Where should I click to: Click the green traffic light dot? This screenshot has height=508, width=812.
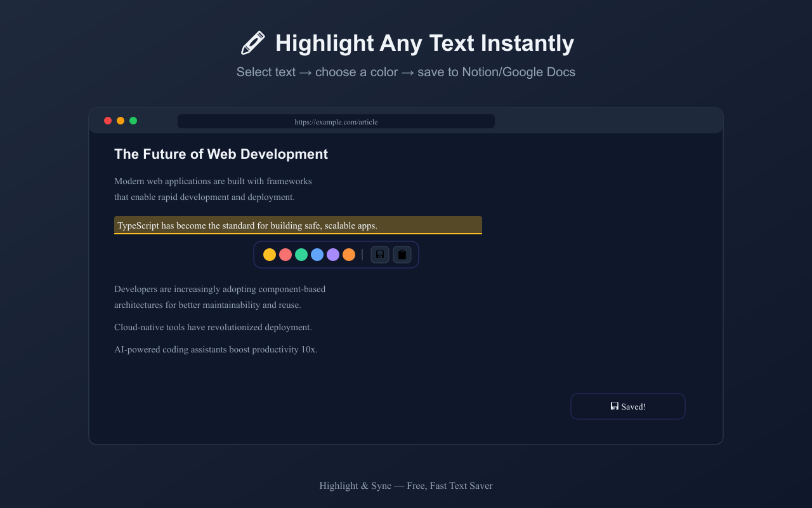coord(133,120)
